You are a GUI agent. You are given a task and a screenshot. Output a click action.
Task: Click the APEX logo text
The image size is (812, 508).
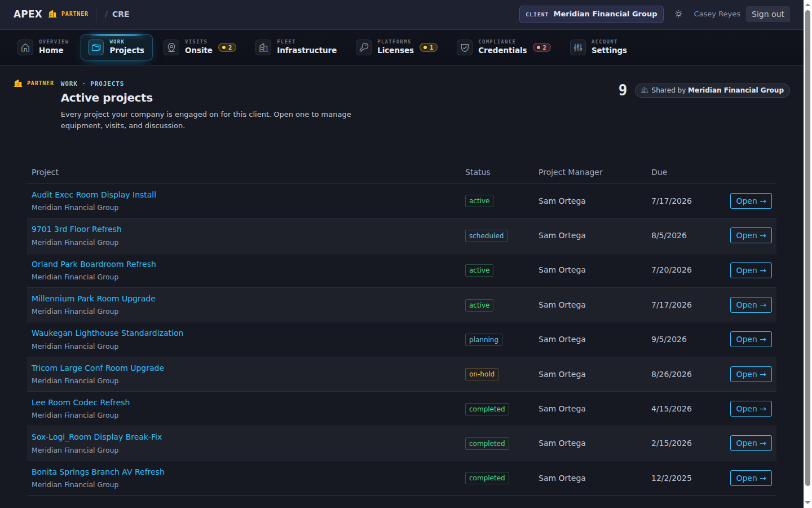pyautogui.click(x=28, y=14)
